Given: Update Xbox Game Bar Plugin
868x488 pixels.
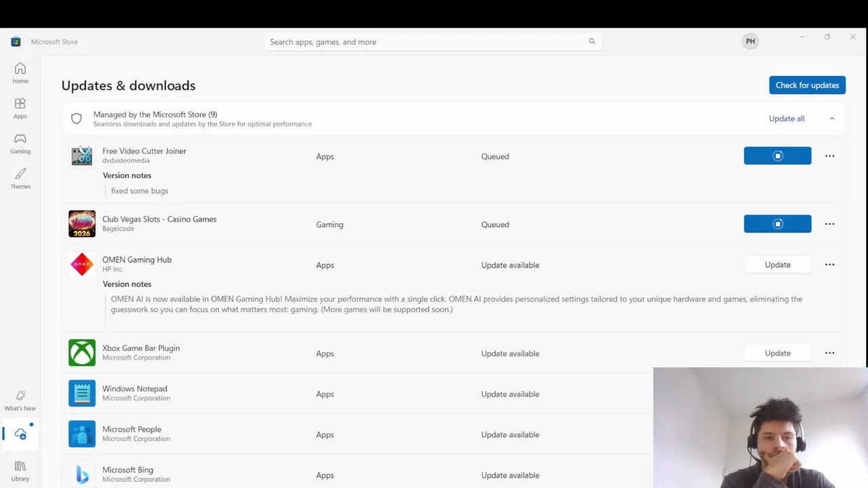Looking at the screenshot, I should pyautogui.click(x=777, y=352).
